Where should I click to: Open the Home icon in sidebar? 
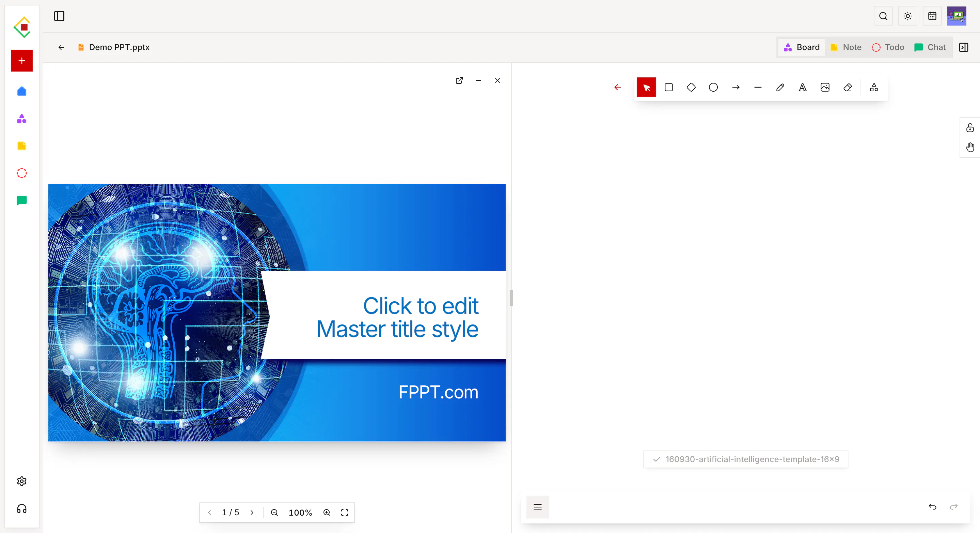tap(22, 91)
